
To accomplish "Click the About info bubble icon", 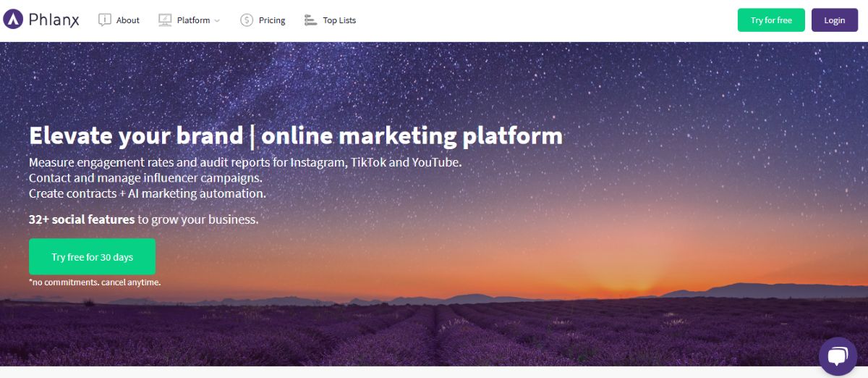I will [x=105, y=20].
